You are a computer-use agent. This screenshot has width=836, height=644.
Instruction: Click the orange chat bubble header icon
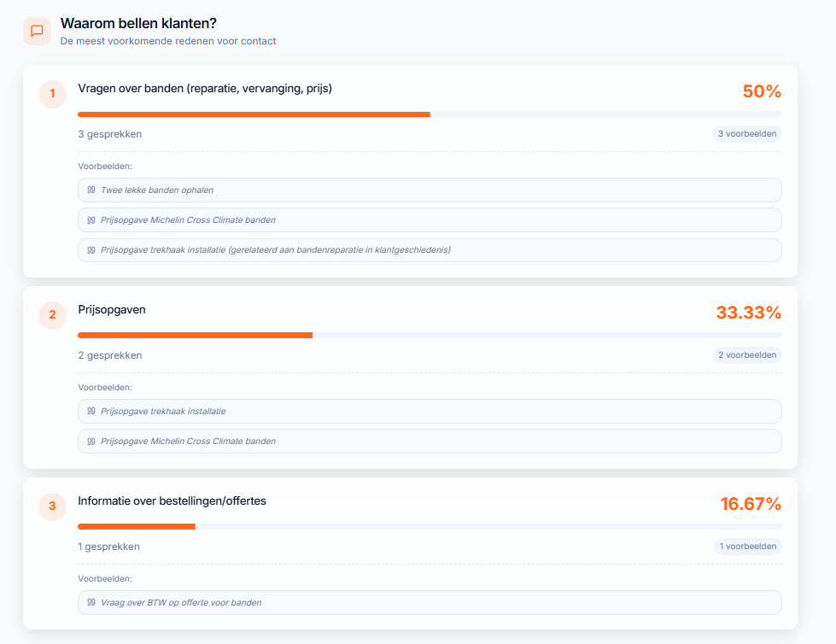(37, 31)
